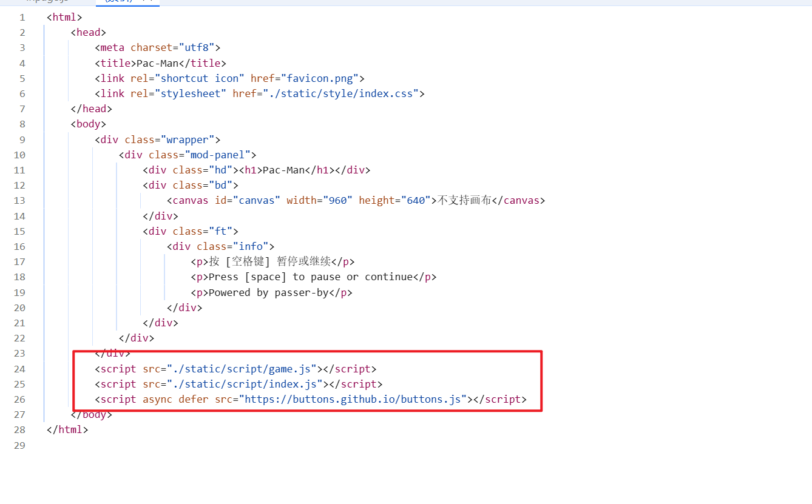Click the opening body tag on line 8
Image resolution: width=812 pixels, height=504 pixels.
[89, 124]
